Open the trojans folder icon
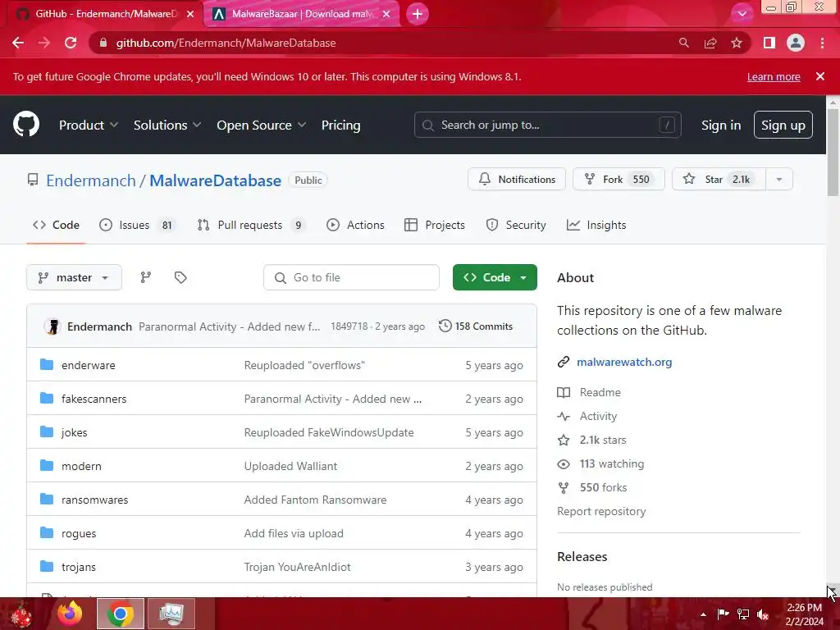The height and width of the screenshot is (630, 840). click(47, 567)
